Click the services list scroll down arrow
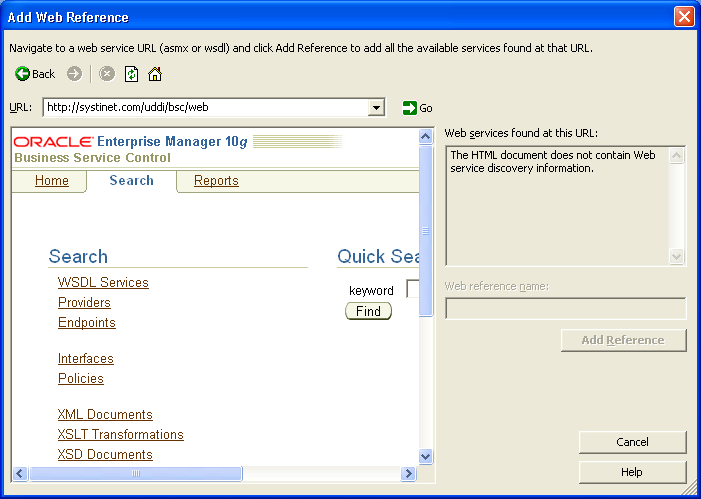 676,256
